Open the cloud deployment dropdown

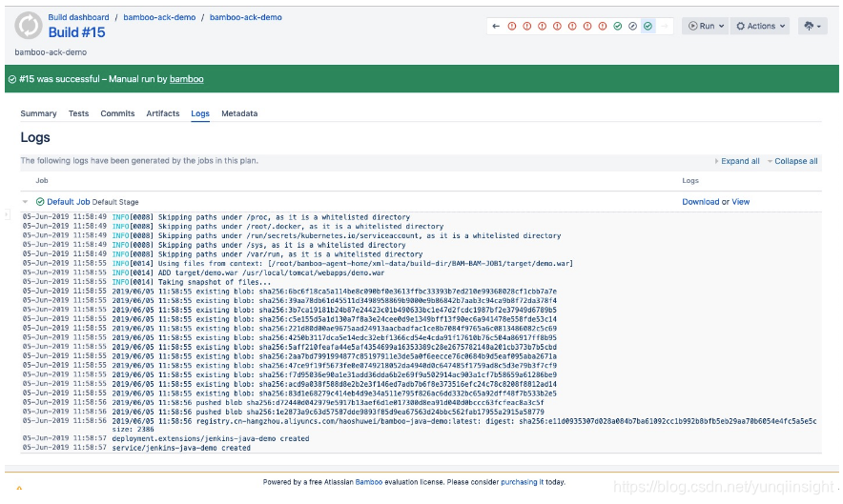point(812,26)
